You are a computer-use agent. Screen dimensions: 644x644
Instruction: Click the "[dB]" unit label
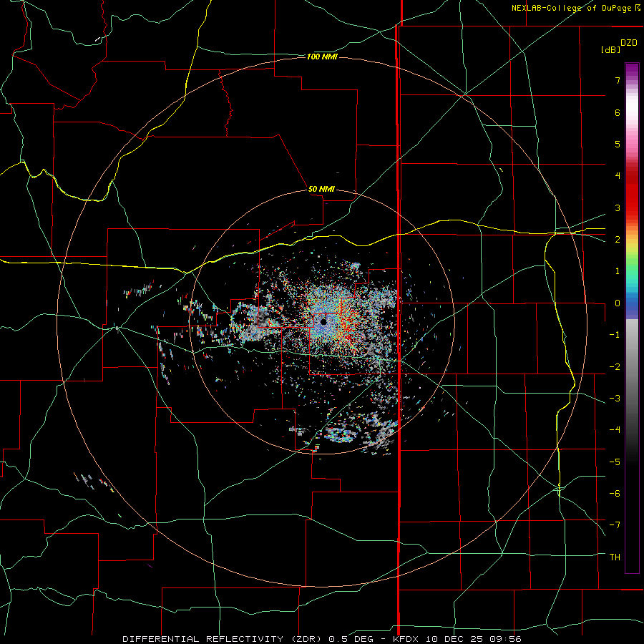pos(610,50)
